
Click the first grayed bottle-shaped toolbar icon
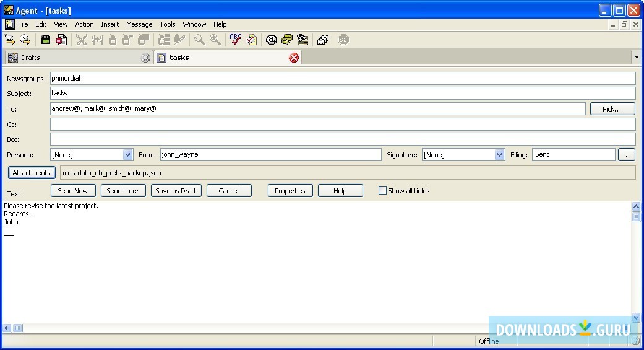pos(113,40)
